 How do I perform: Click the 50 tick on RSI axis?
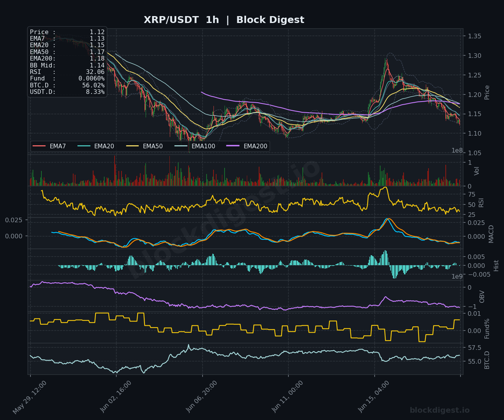[471, 205]
